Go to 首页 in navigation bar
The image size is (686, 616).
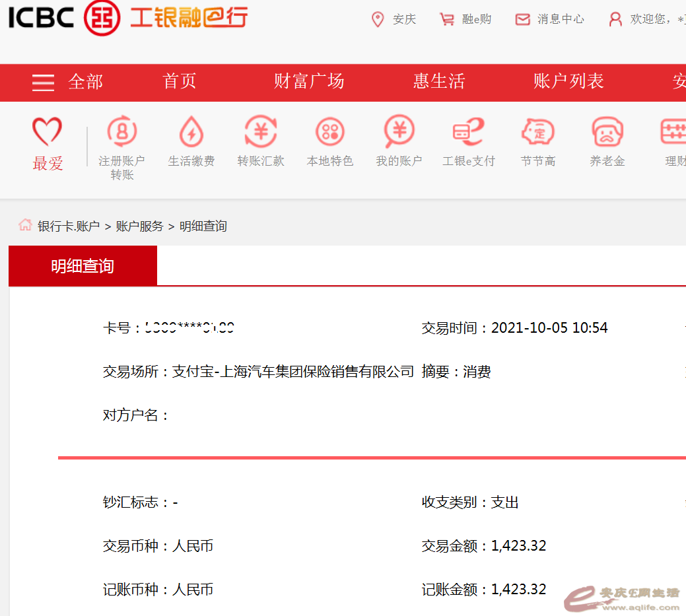point(180,81)
